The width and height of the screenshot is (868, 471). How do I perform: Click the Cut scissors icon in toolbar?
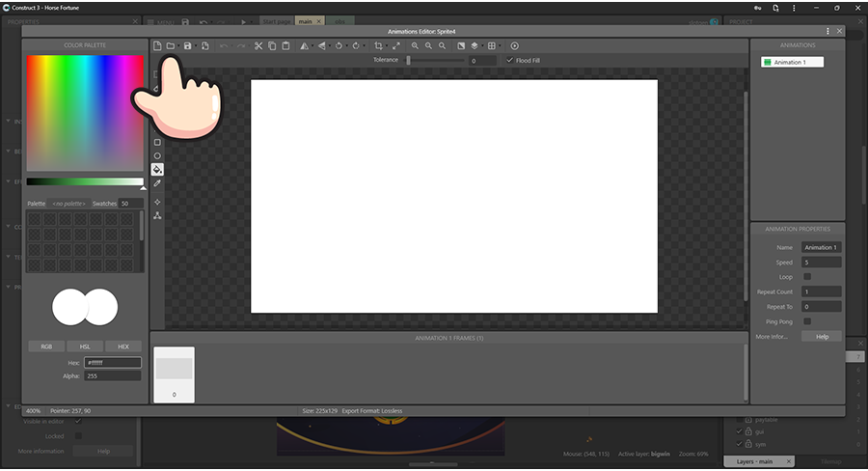point(258,45)
